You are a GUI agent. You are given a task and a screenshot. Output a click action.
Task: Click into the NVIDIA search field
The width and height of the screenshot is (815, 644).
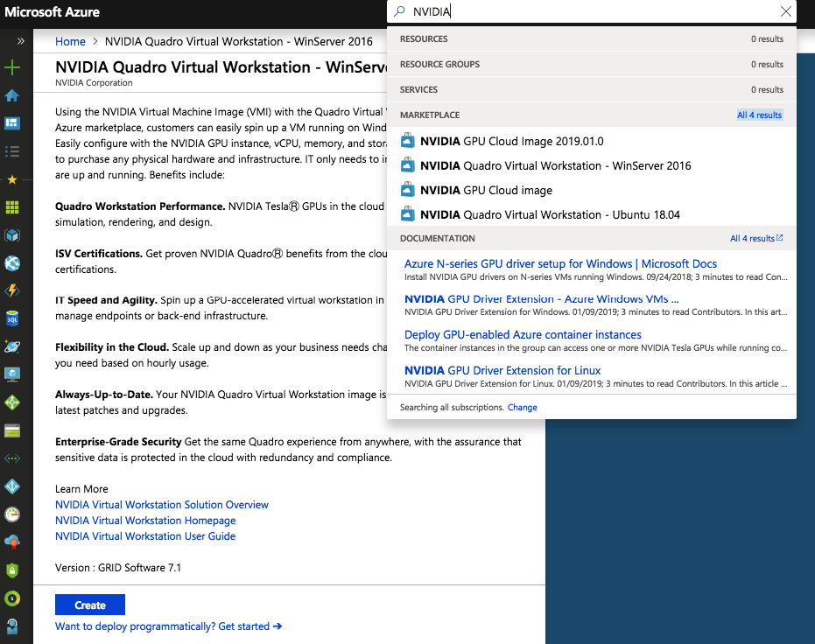point(593,11)
